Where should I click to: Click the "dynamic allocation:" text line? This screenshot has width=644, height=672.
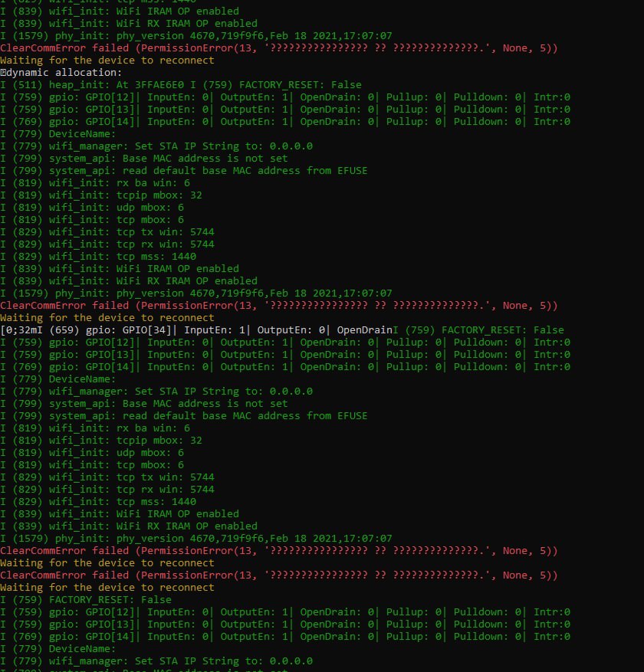(61, 73)
